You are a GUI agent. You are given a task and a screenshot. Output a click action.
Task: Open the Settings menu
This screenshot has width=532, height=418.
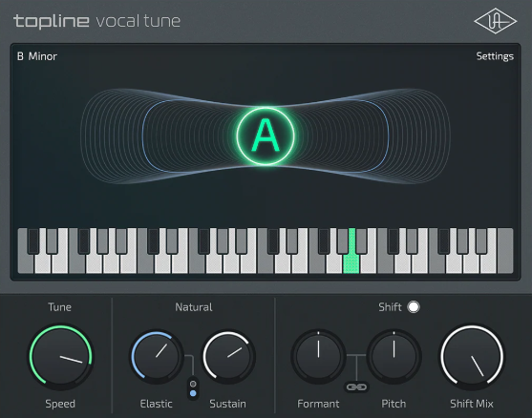click(495, 56)
